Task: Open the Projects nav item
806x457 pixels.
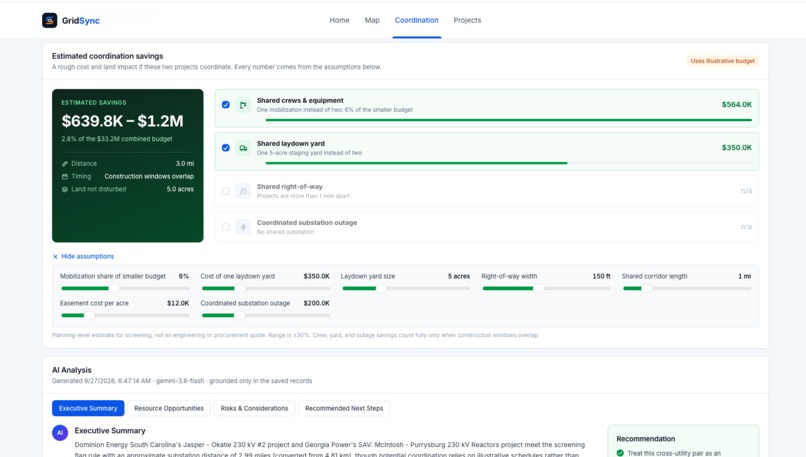Action: click(467, 20)
